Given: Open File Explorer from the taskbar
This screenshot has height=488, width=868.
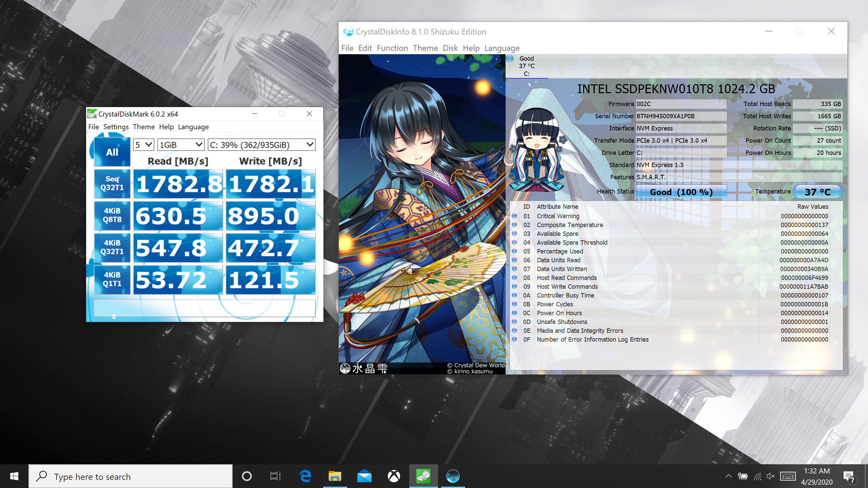Looking at the screenshot, I should click(335, 476).
